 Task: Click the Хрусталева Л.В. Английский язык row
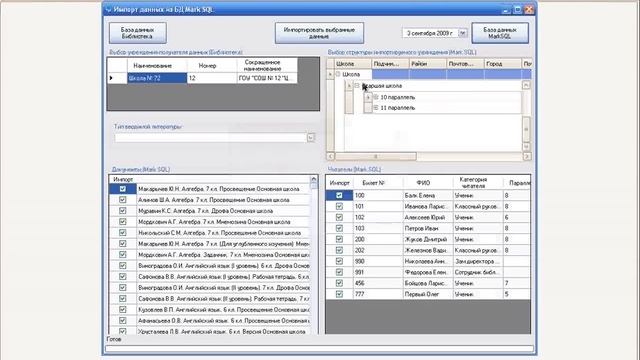222,331
